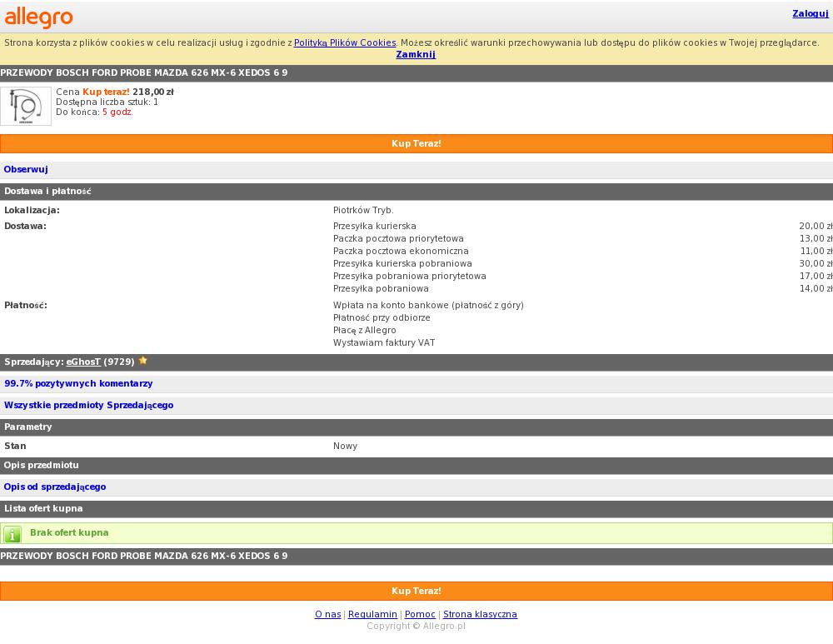
Task: Open the ignition wires product thumbnail
Action: [x=26, y=107]
